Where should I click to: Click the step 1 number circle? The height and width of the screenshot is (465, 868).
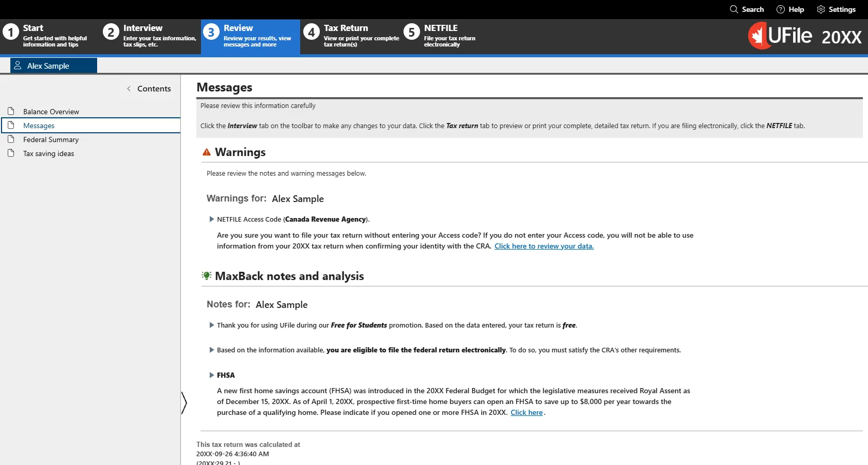pos(11,32)
